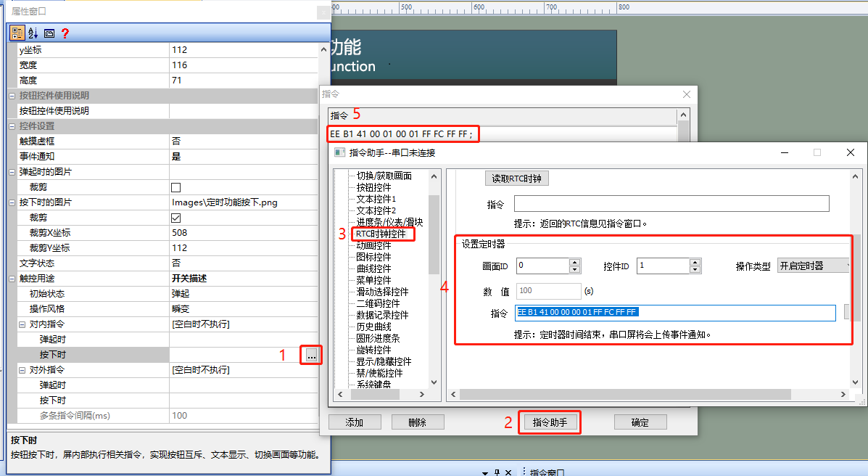Toggle the 裁剪 checkbox under 弹起时的图片

176,187
